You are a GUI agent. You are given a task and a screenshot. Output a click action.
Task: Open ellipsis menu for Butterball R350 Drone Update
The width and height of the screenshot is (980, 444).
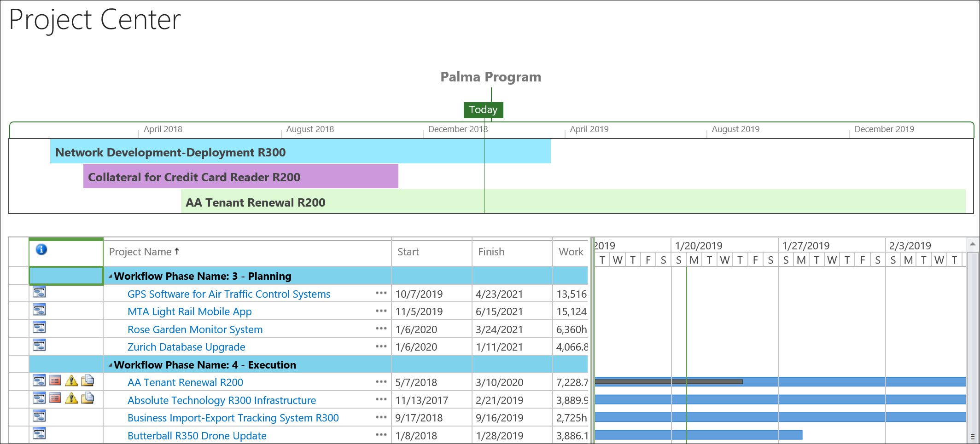coord(381,435)
